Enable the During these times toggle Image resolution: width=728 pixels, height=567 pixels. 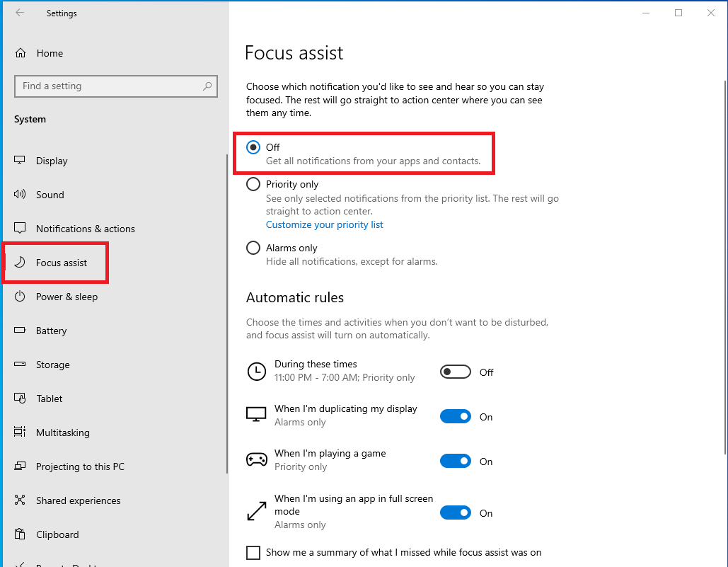(455, 372)
